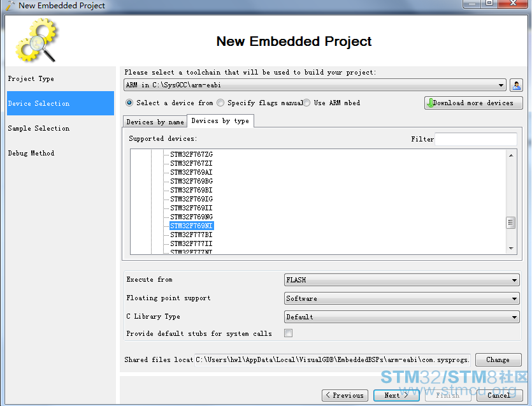The image size is (532, 406).
Task: Select device STM32F769AI in the list
Action: 191,172
